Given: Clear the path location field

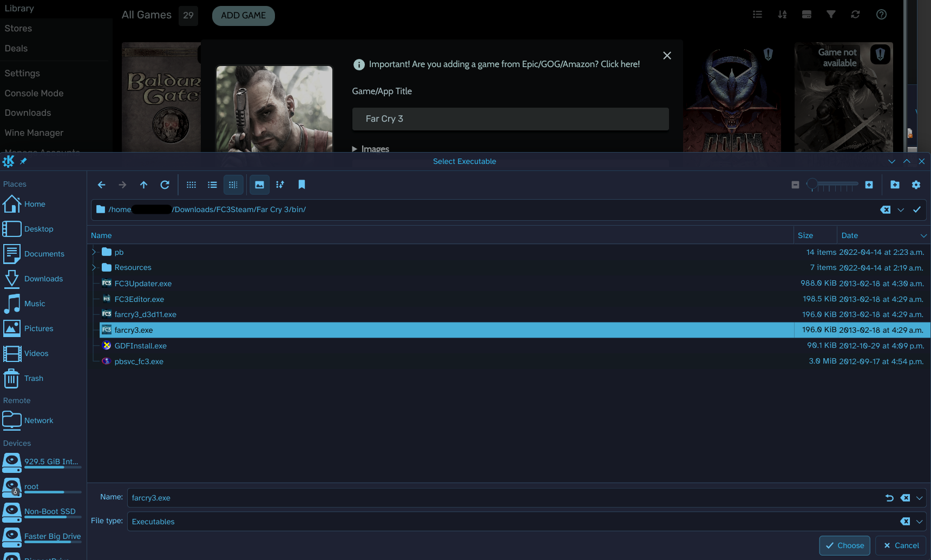Looking at the screenshot, I should 886,210.
